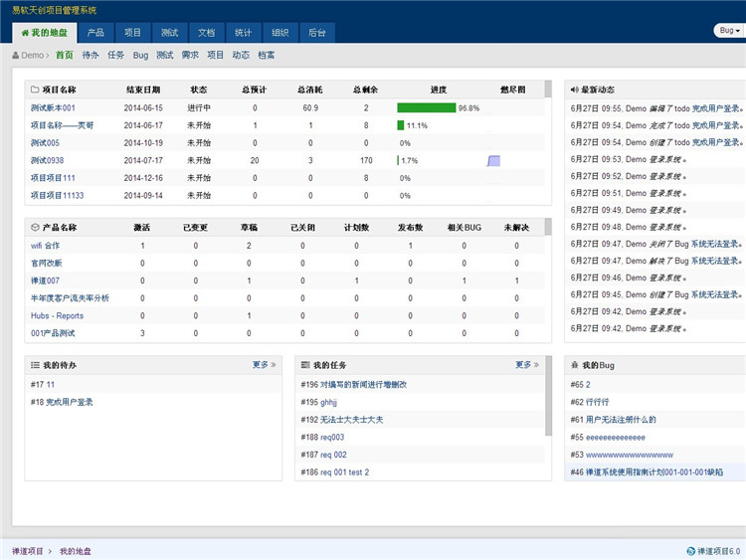Open project 项目名称——宾哥
This screenshot has height=560, width=746.
tap(63, 125)
